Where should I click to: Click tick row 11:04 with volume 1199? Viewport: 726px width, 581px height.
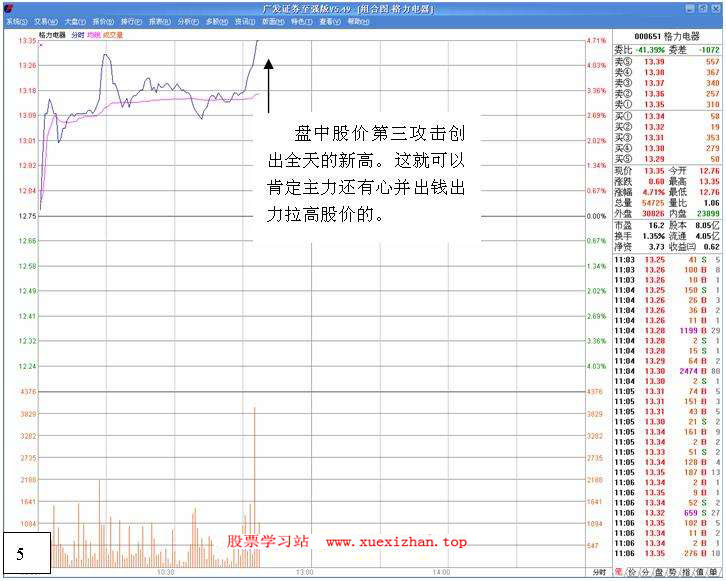tap(667, 331)
